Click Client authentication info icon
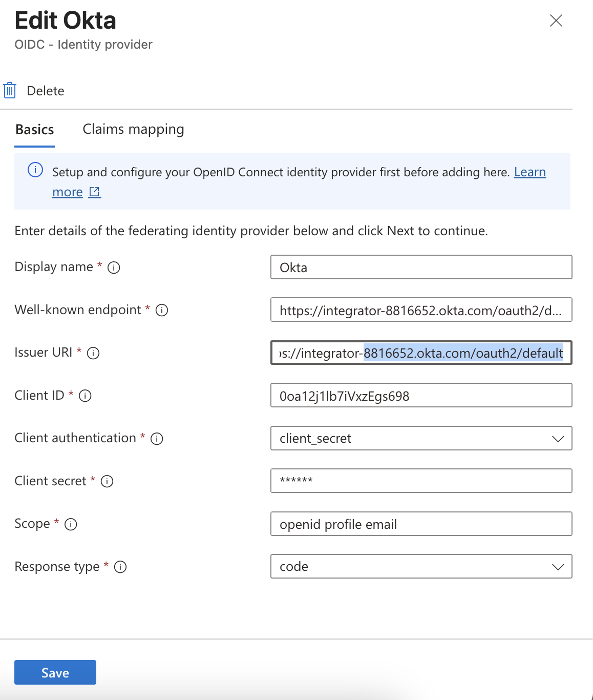Screen dimensions: 593x700 [157, 439]
